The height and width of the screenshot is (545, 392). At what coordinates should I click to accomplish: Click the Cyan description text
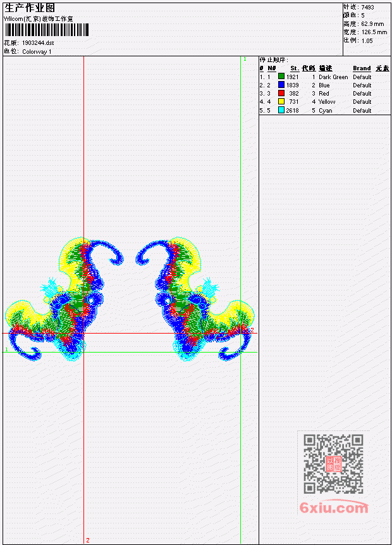326,111
